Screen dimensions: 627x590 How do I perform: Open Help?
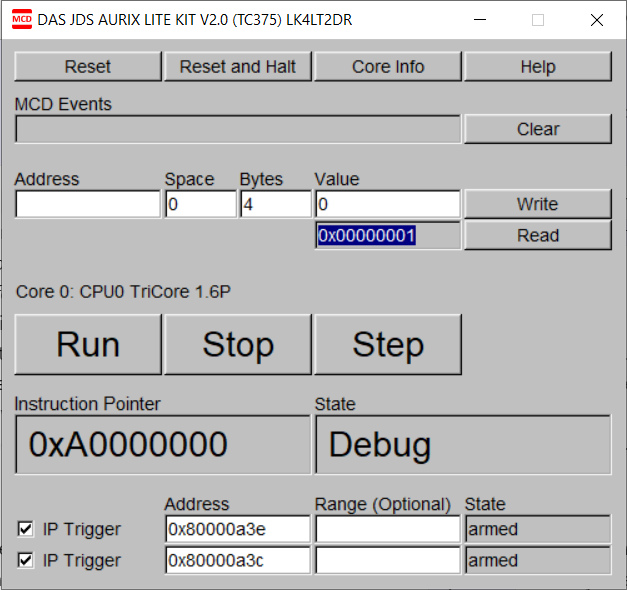pos(538,66)
